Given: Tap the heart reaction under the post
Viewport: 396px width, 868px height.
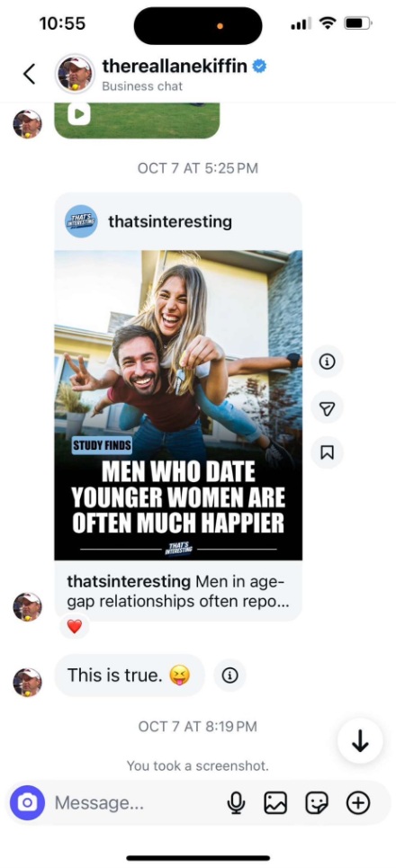Looking at the screenshot, I should (74, 626).
